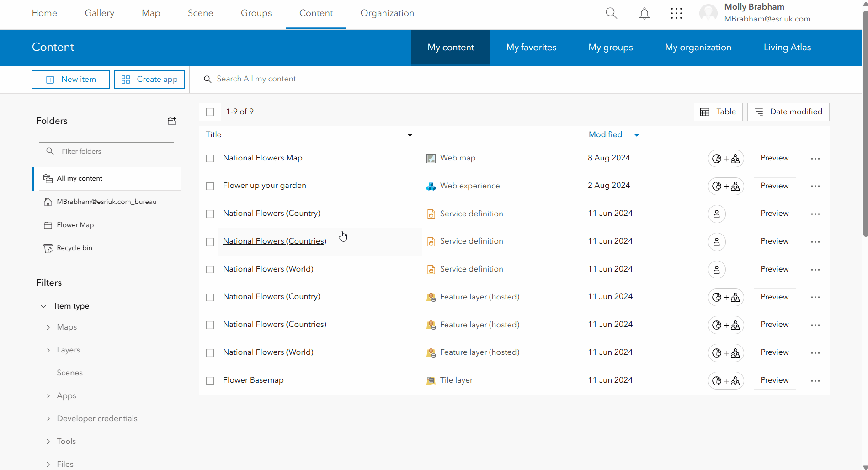Viewport: 868px width, 470px height.
Task: Open more options for Feature layer National Flowers (World)
Action: (815, 353)
